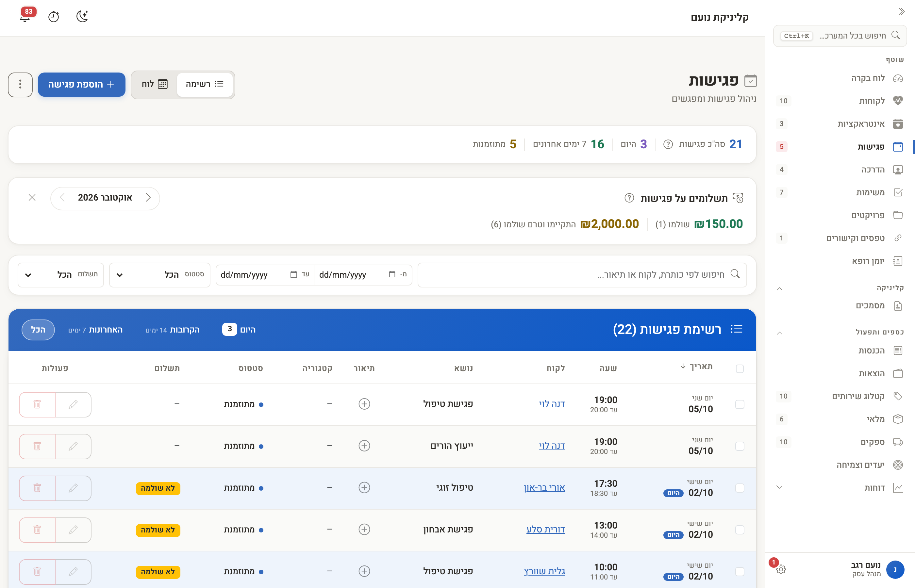Image resolution: width=915 pixels, height=588 pixels.
Task: Check the box for גלית שוורץ row
Action: [x=739, y=571]
